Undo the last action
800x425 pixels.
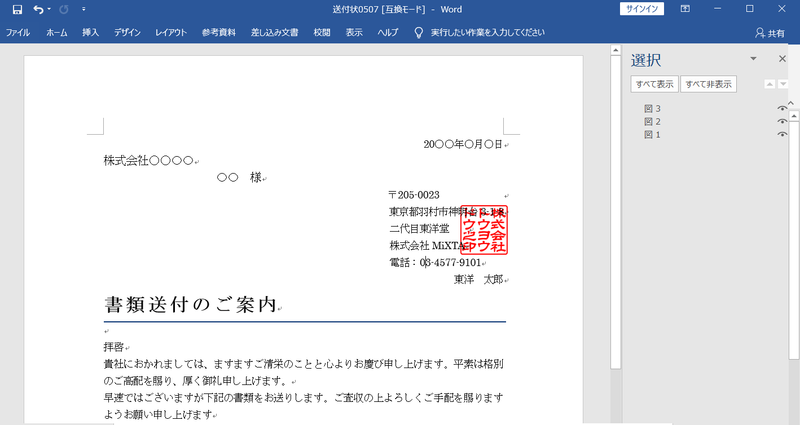(x=38, y=9)
